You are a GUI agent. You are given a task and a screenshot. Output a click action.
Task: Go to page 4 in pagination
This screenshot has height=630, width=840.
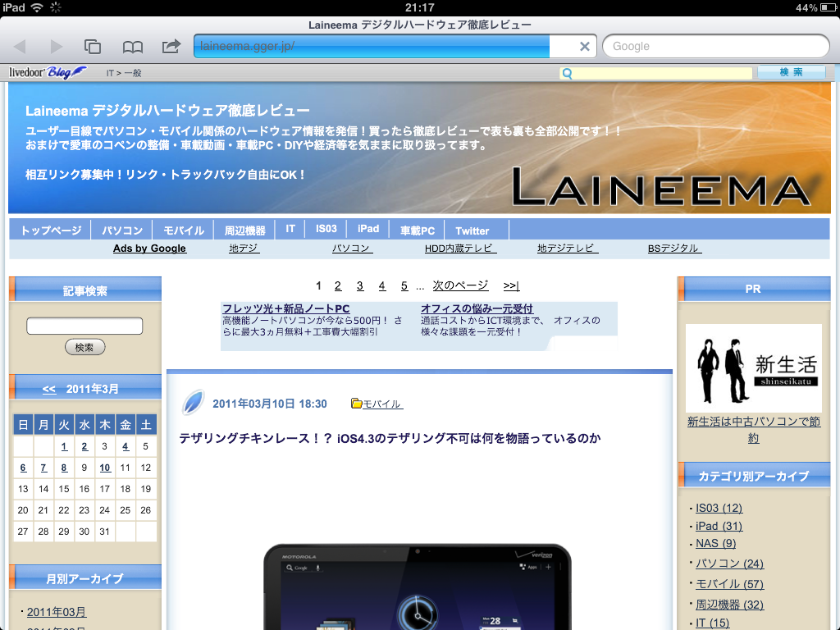[x=382, y=286]
